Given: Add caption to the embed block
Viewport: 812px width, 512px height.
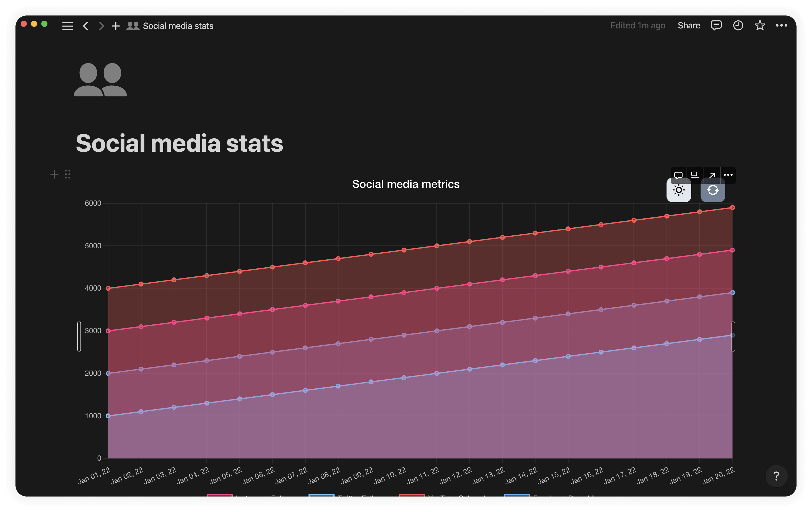Looking at the screenshot, I should click(695, 175).
